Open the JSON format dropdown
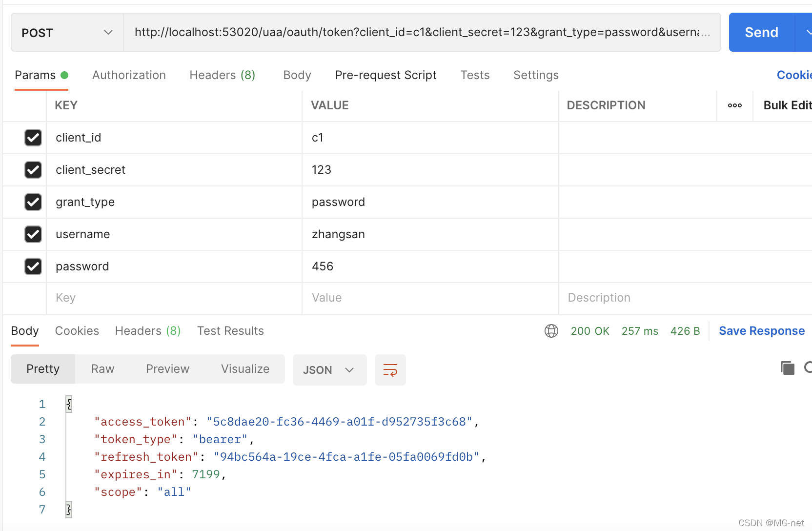The image size is (812, 531). point(330,370)
